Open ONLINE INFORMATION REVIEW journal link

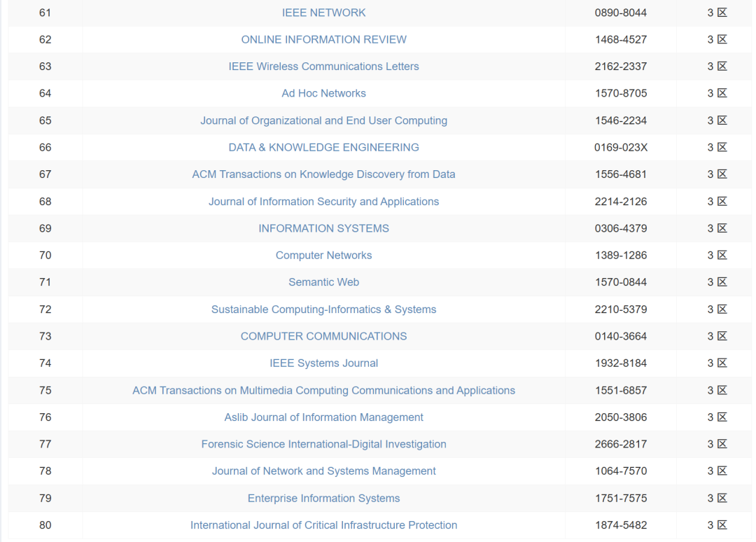coord(323,39)
